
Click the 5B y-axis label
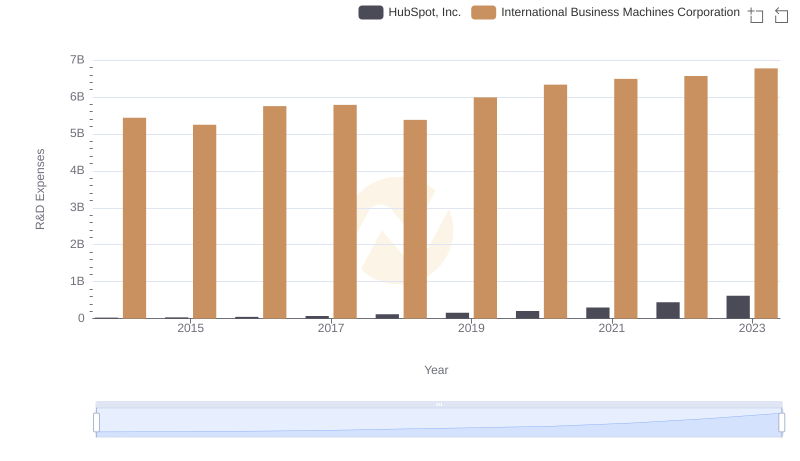click(x=77, y=134)
